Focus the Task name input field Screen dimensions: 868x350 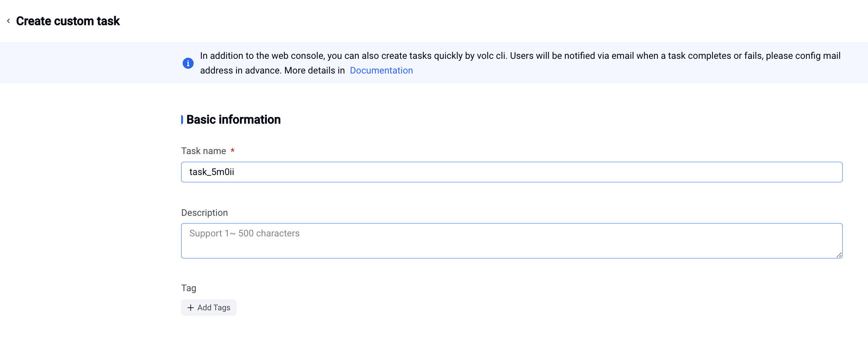coord(512,172)
